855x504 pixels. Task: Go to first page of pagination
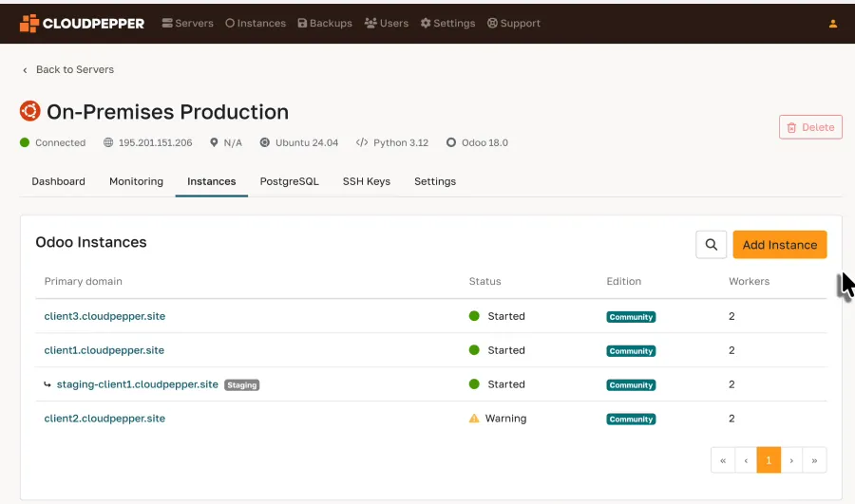click(723, 460)
